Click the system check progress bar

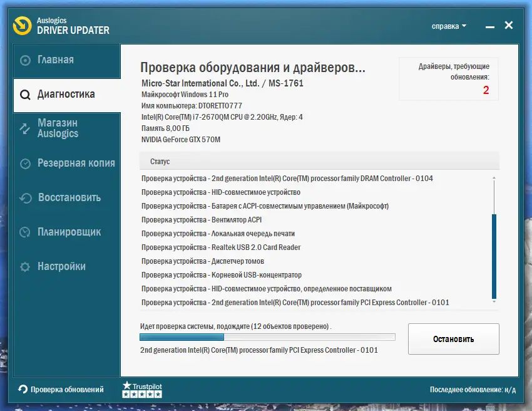tap(267, 336)
